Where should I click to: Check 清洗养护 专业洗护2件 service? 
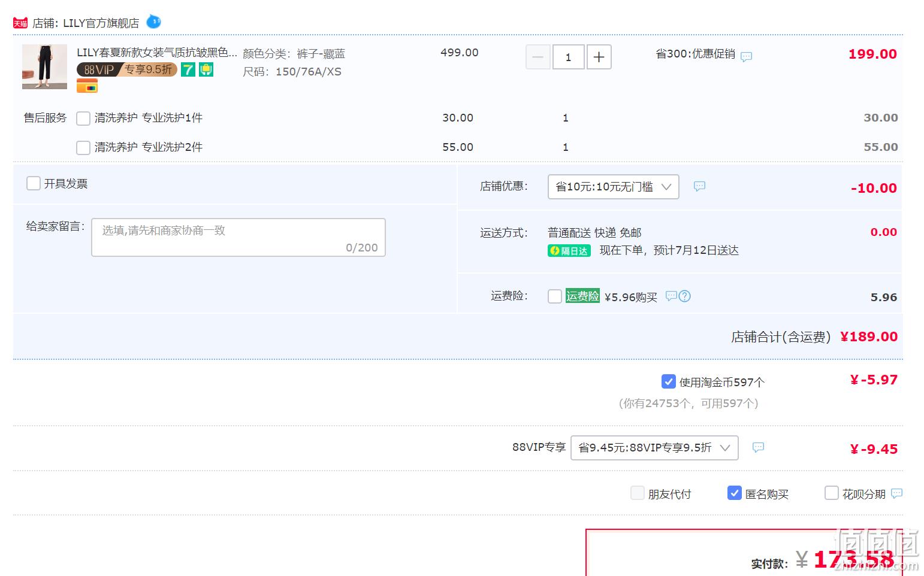[x=83, y=147]
